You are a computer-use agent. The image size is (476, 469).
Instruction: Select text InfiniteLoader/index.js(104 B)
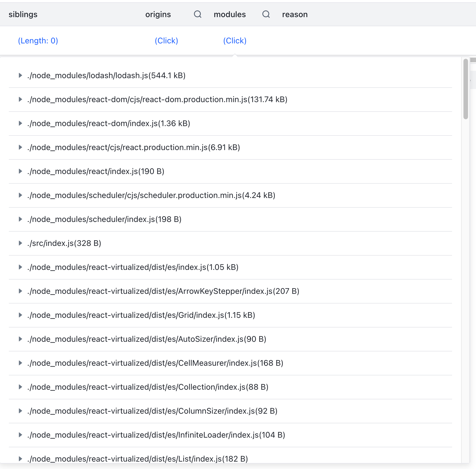(x=232, y=435)
